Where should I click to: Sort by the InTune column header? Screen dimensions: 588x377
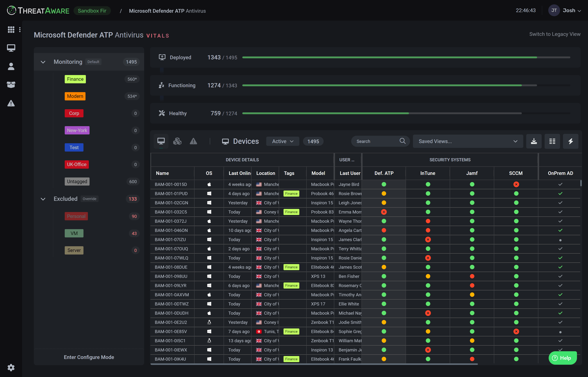[427, 173]
